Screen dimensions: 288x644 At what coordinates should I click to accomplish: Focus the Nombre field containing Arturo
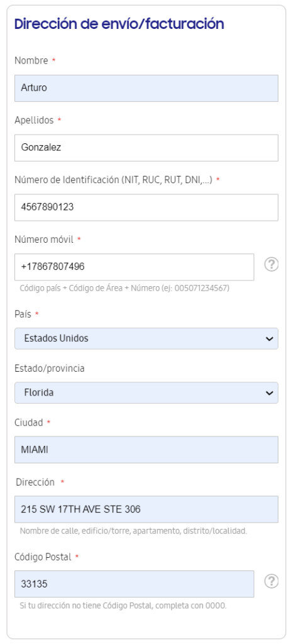(147, 88)
